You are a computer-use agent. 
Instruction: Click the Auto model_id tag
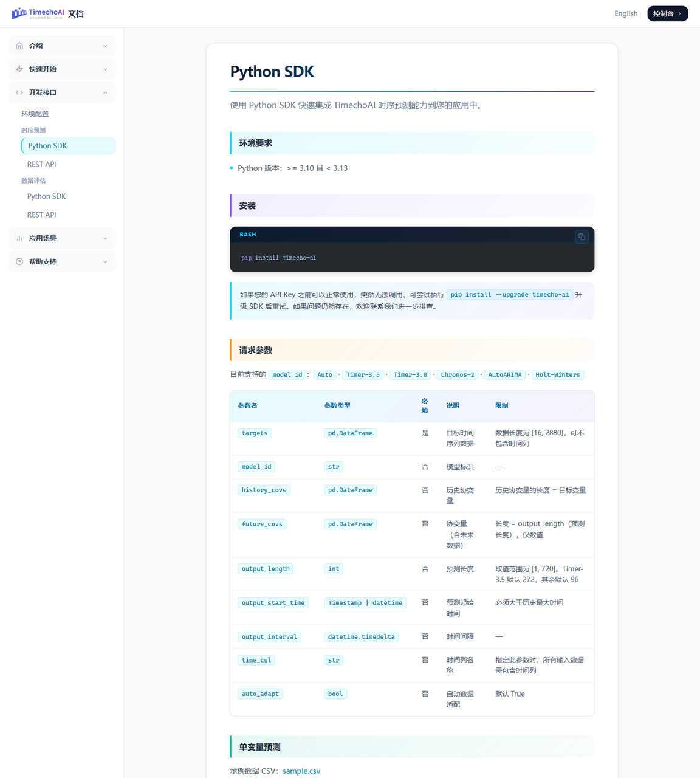pyautogui.click(x=325, y=375)
